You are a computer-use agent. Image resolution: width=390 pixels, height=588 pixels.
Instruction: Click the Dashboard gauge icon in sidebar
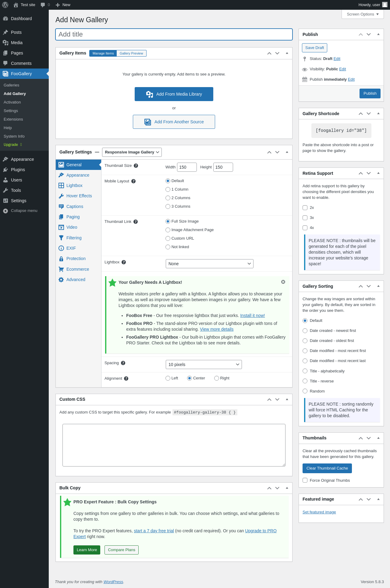pyautogui.click(x=5, y=19)
